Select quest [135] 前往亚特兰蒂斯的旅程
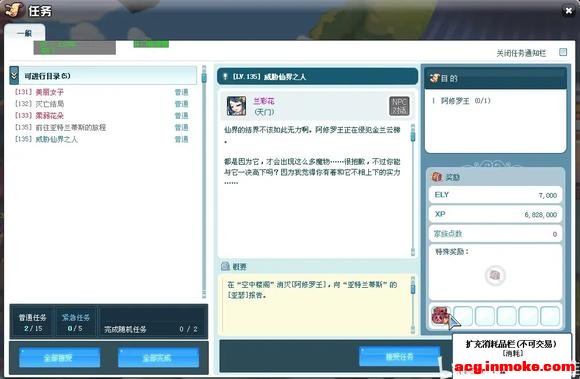 coord(60,128)
